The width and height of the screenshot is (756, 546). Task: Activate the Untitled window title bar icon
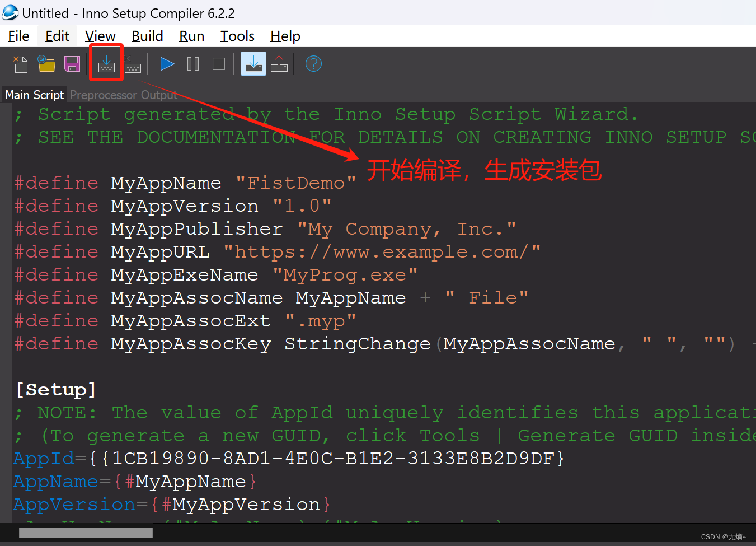10,12
